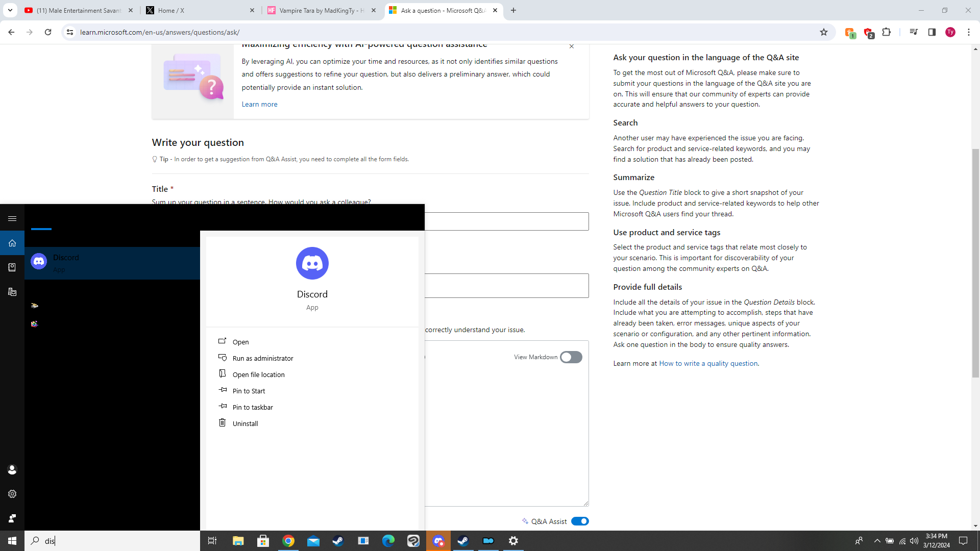The height and width of the screenshot is (551, 980).
Task: Open How to write a quality question link
Action: click(708, 363)
